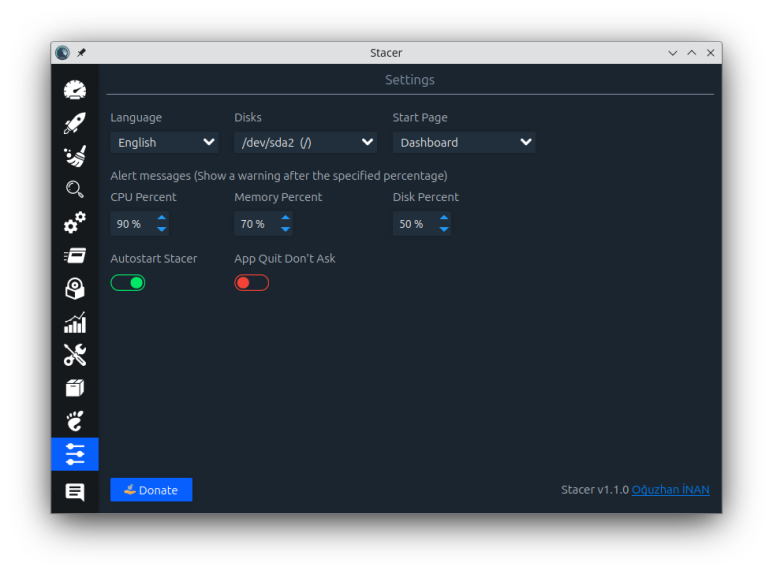Decrease Memory Percent with down arrow
Viewport: 773px width, 574px height.
click(285, 229)
